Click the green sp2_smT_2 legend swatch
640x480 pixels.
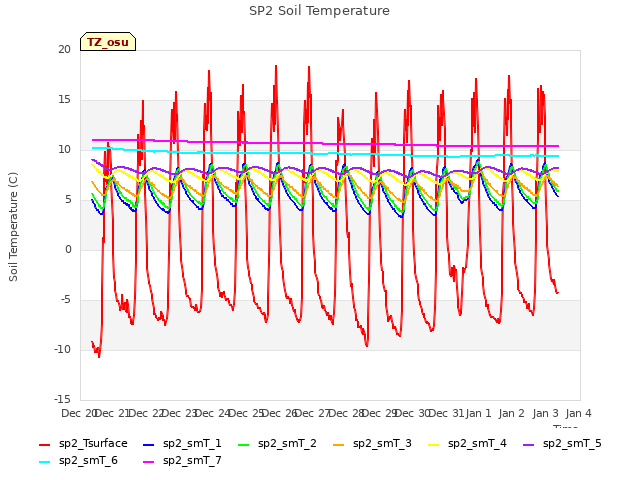point(244,444)
